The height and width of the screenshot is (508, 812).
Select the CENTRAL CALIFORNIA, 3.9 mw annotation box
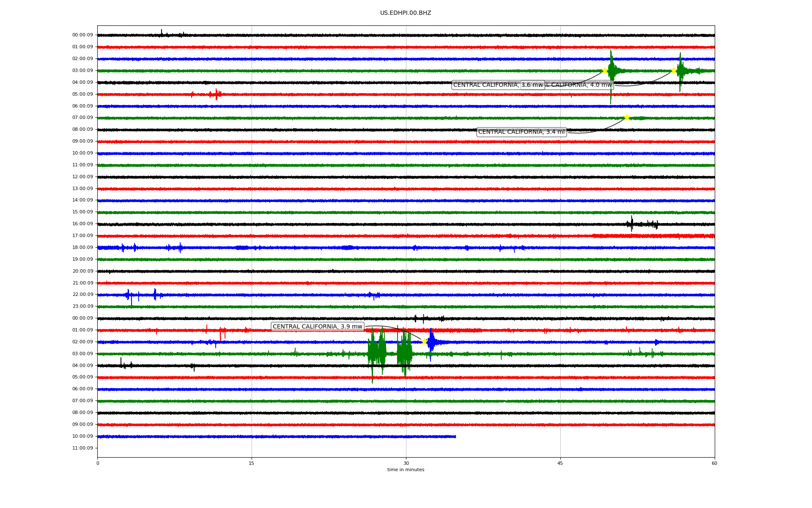coord(318,327)
